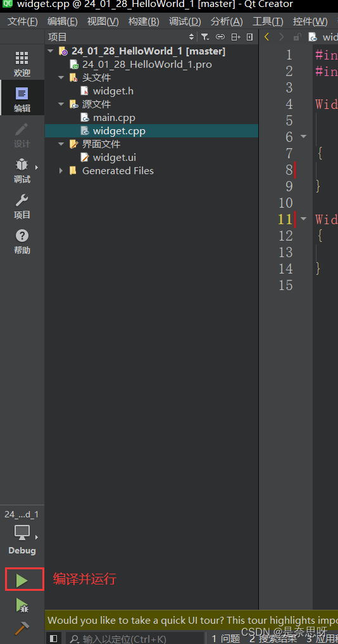
Task: Click the filter tree funnel icon
Action: click(x=205, y=37)
